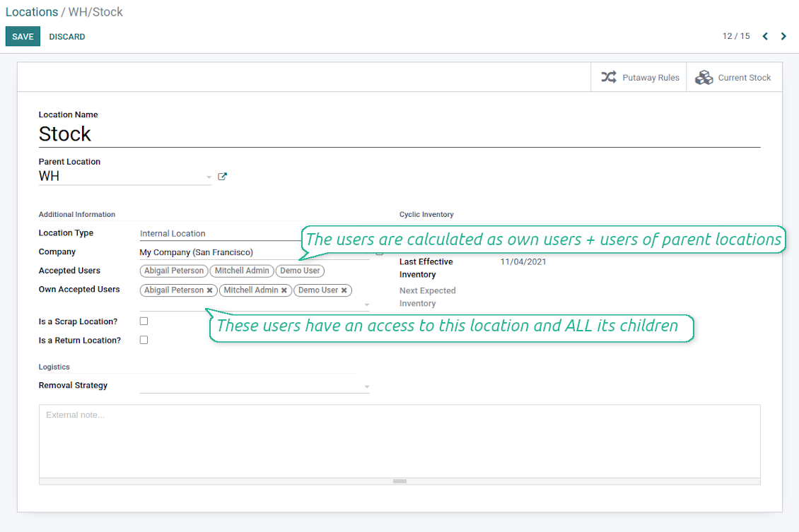This screenshot has height=532, width=799.
Task: Click the record pager 12 / 15
Action: point(736,36)
